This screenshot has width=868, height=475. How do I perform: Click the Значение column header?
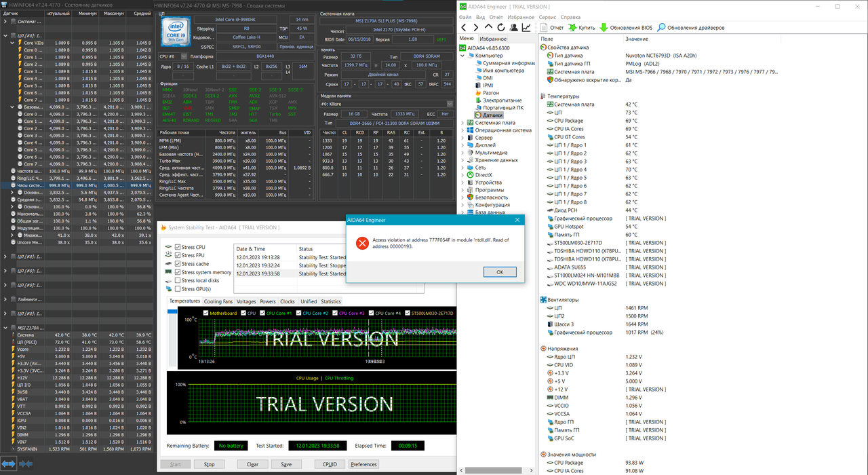(x=637, y=39)
